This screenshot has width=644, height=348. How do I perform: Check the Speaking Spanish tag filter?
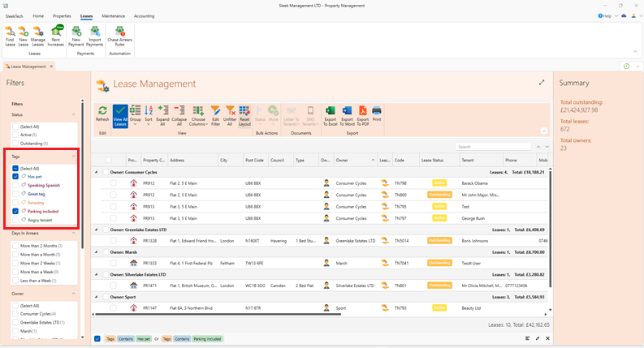pos(15,185)
